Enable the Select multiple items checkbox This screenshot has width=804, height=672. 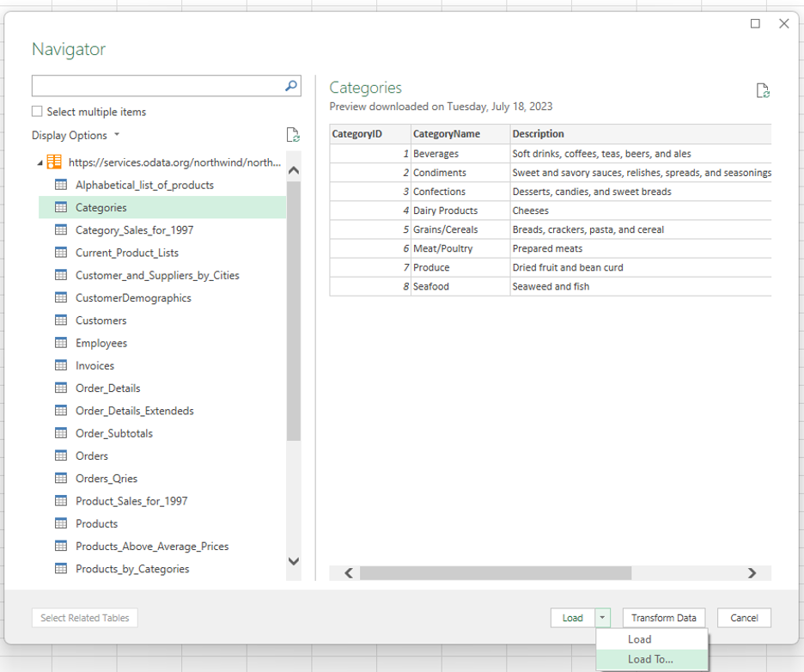[36, 112]
